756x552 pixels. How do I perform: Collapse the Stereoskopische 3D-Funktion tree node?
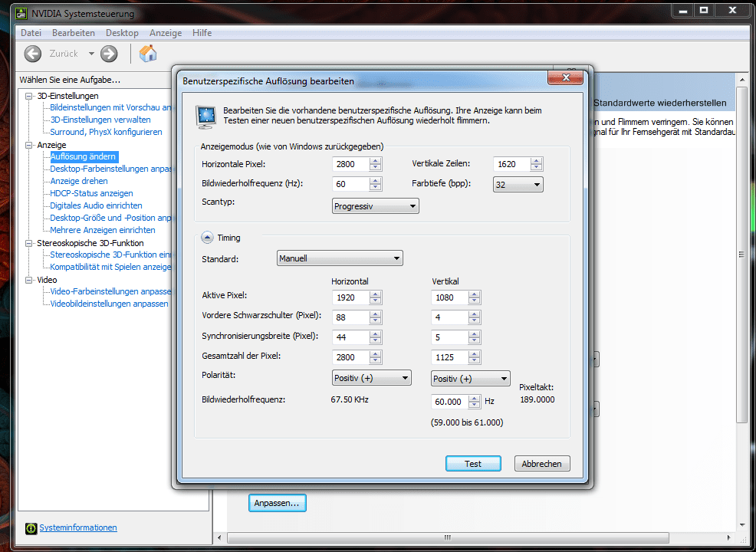[29, 244]
